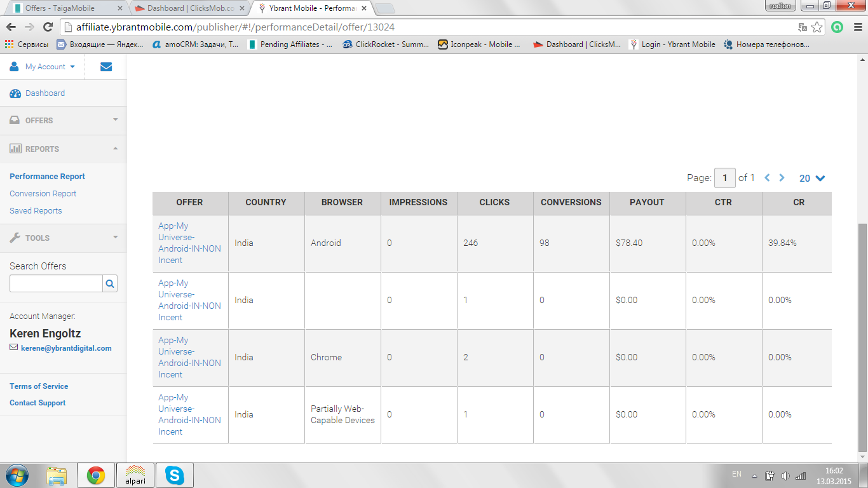Click the browser forward arrow
Viewport: 868px width, 488px height.
pyautogui.click(x=29, y=27)
